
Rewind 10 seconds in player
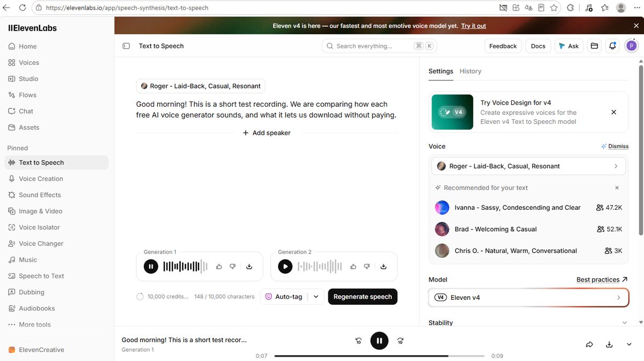358,341
